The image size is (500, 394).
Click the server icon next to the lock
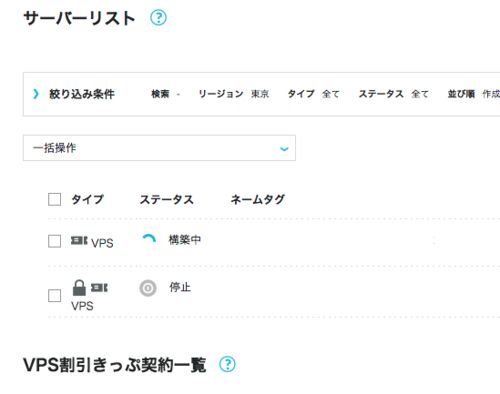pos(99,288)
